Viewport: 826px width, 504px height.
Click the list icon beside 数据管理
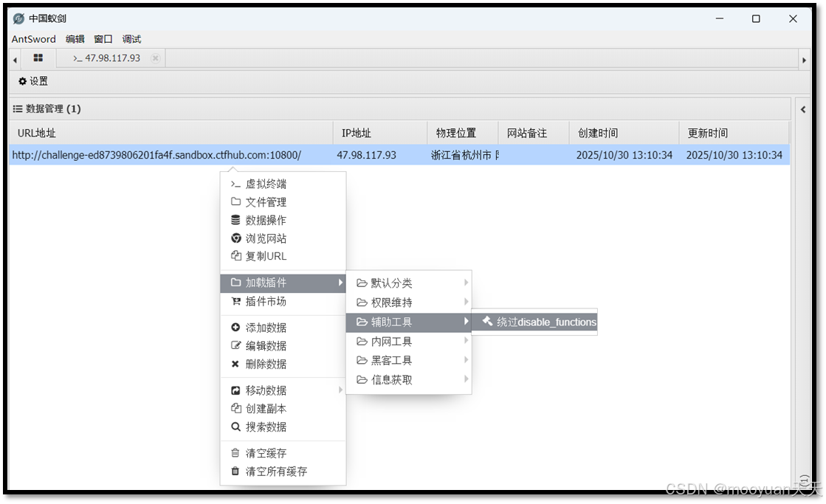click(18, 109)
